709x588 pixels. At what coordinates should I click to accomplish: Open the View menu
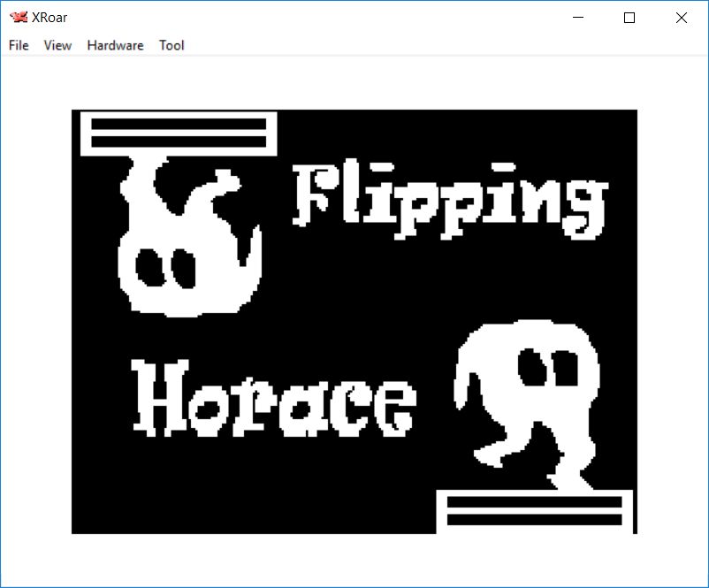(x=57, y=45)
